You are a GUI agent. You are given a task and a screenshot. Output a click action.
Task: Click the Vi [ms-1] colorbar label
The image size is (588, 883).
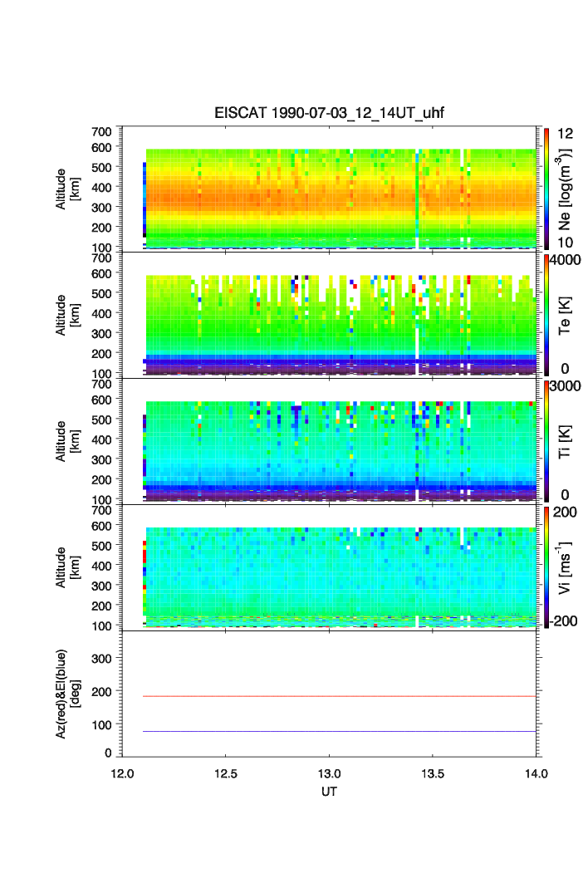click(x=568, y=568)
